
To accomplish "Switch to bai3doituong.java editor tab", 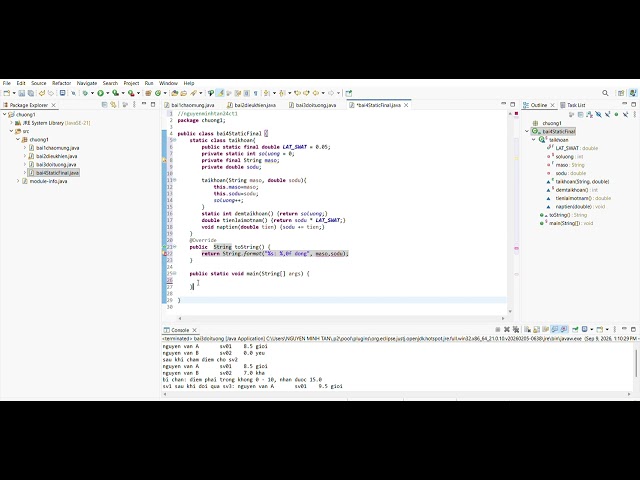I will tap(312, 105).
